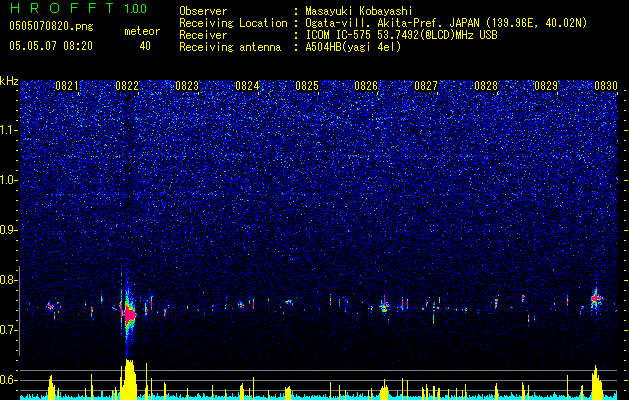Image resolution: width=629 pixels, height=400 pixels.
Task: Click the 'meteor' count label
Action: pyautogui.click(x=142, y=31)
